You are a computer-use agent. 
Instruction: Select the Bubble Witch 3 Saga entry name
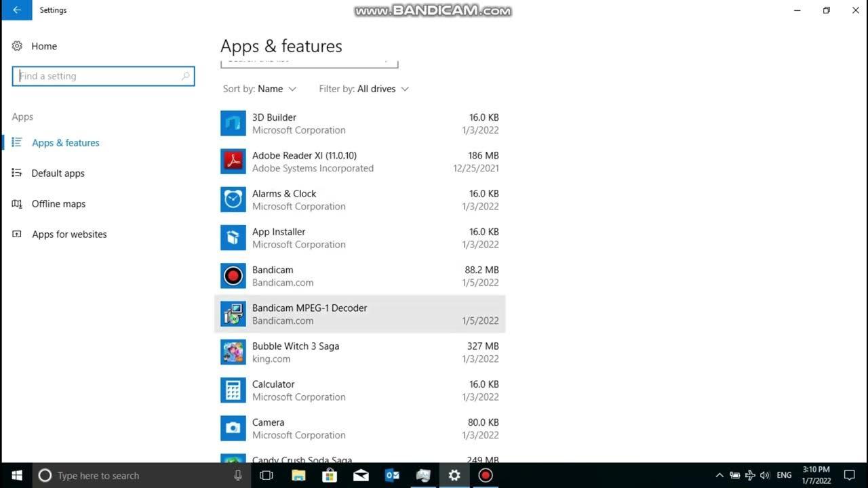pos(296,346)
